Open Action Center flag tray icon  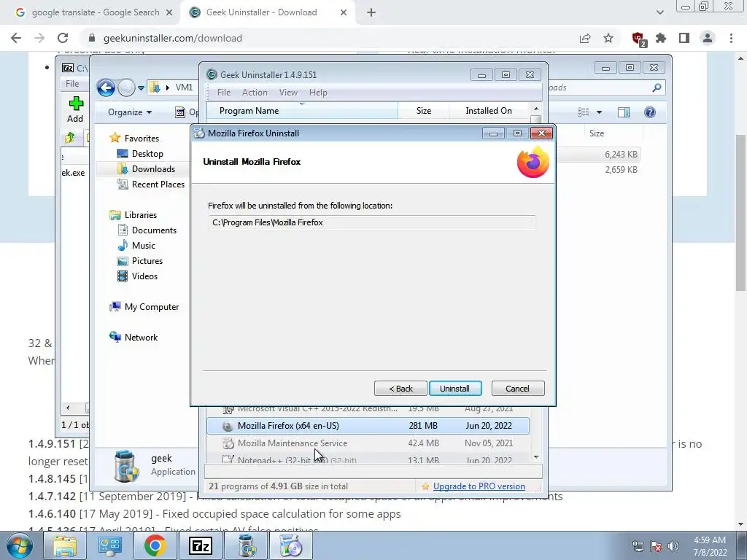tap(656, 546)
